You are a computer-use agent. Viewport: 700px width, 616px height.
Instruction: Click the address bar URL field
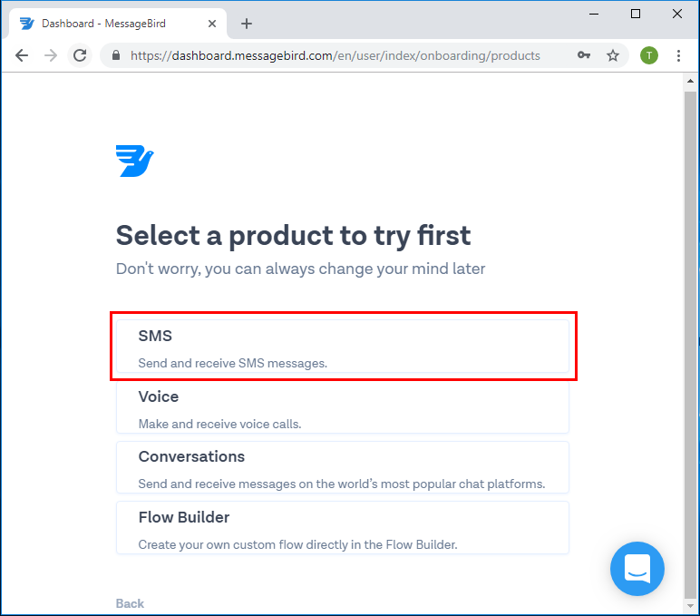pos(335,55)
